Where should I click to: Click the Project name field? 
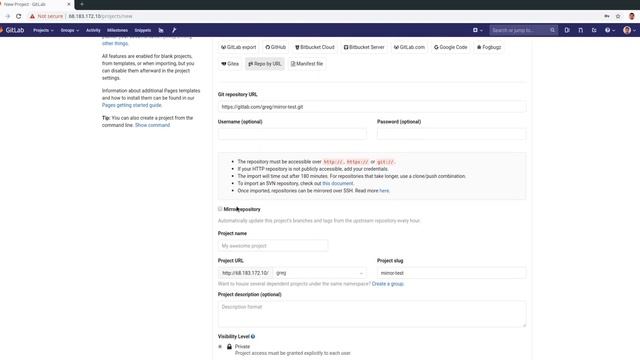tap(273, 246)
